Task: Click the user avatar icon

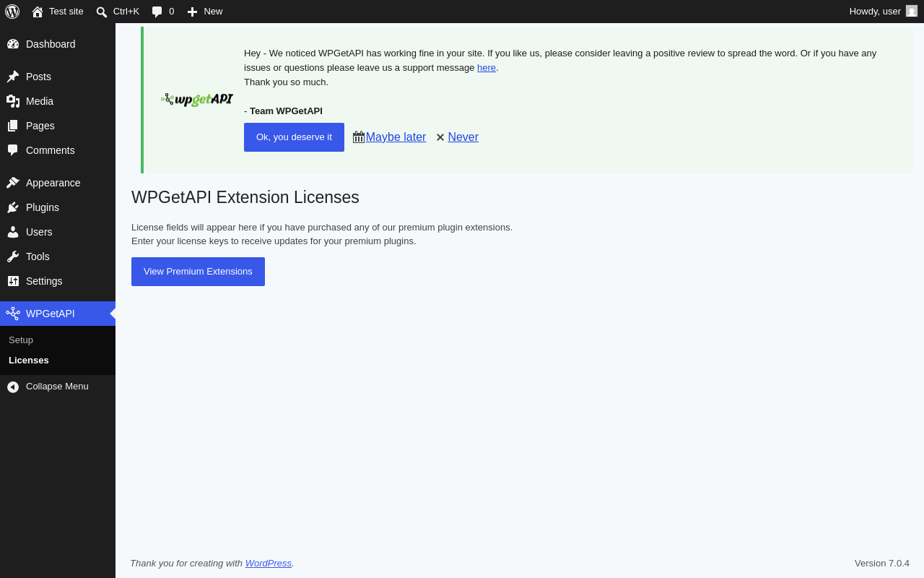Action: [912, 11]
